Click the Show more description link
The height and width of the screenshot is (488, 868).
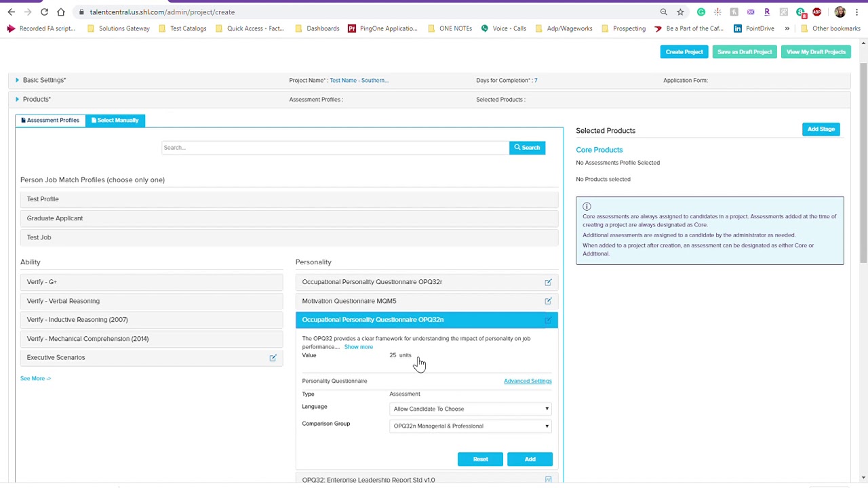(358, 347)
